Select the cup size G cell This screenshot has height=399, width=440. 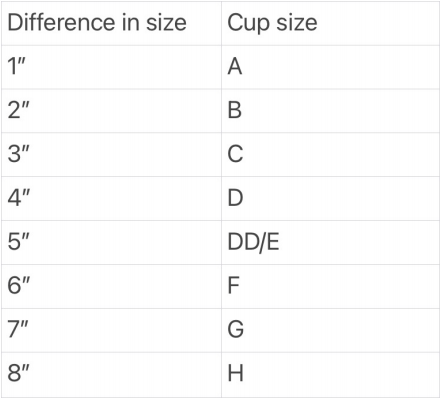point(330,330)
